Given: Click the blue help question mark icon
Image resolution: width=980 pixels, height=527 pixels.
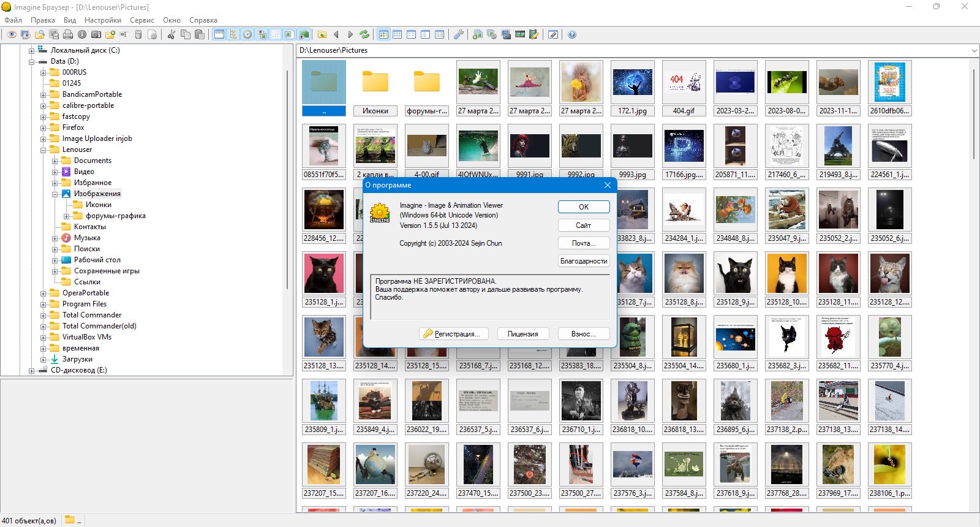Looking at the screenshot, I should tap(572, 34).
